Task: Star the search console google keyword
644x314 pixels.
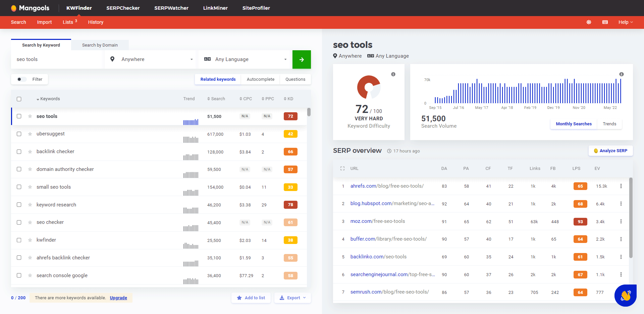Action: point(30,275)
